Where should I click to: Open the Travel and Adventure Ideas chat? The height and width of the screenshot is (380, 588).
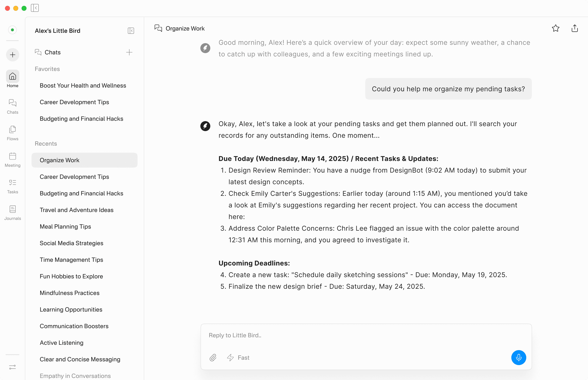[x=77, y=210]
